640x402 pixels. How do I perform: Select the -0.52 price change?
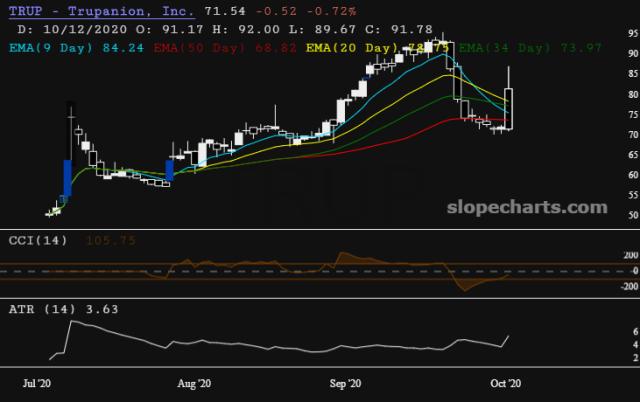[x=276, y=11]
